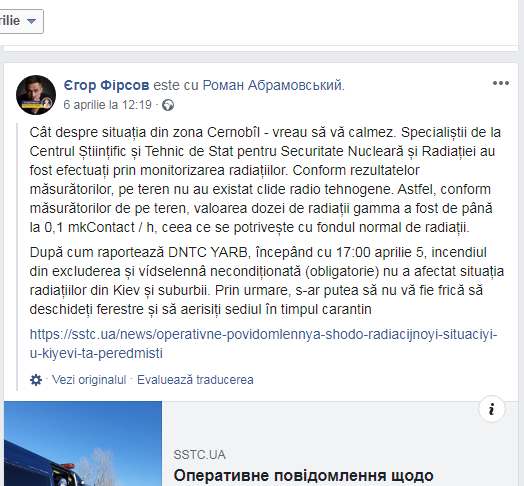Click 'Vezi originalul' to show original

(89, 380)
